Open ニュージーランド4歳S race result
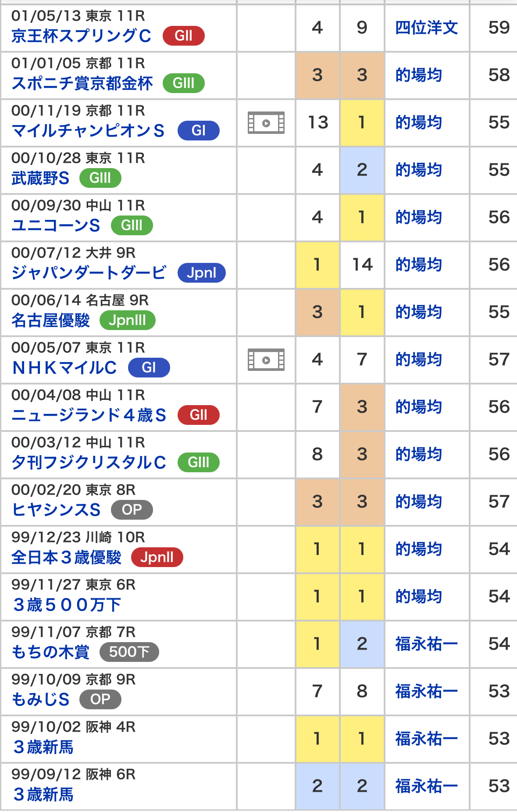This screenshot has width=517, height=812. pos(89,415)
